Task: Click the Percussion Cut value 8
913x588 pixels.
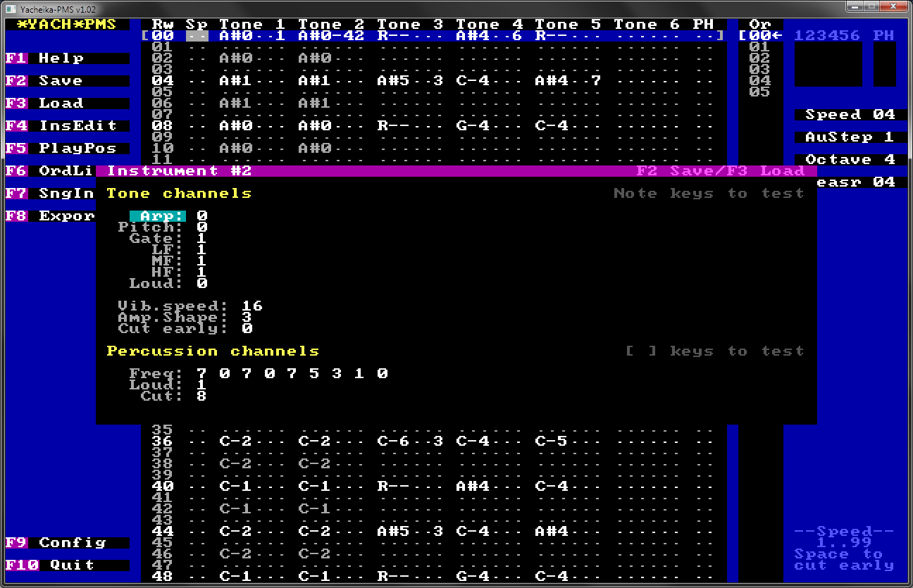Action: 202,396
